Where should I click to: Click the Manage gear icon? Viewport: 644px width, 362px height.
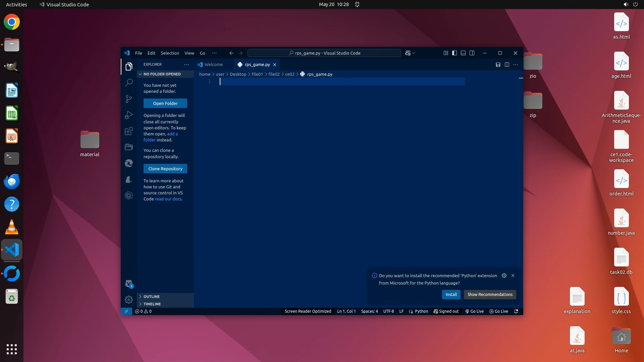point(129,299)
